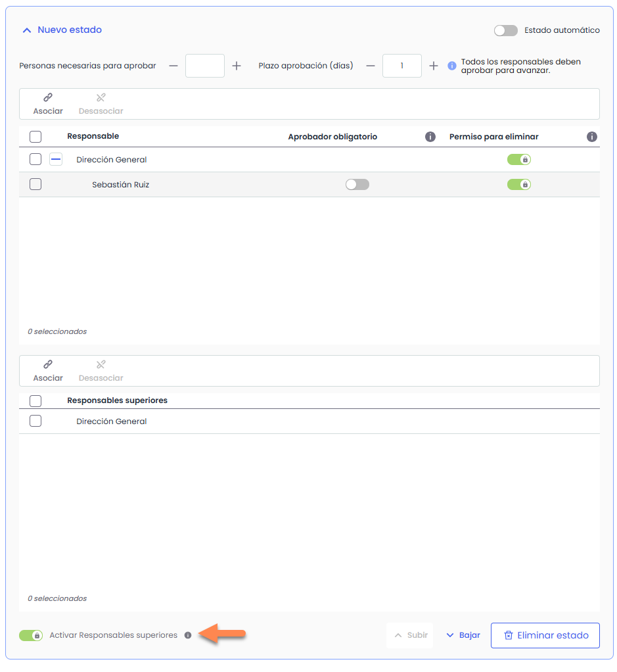Click the Eliminar estado button
Viewport: 617px width, 672px height.
545,635
